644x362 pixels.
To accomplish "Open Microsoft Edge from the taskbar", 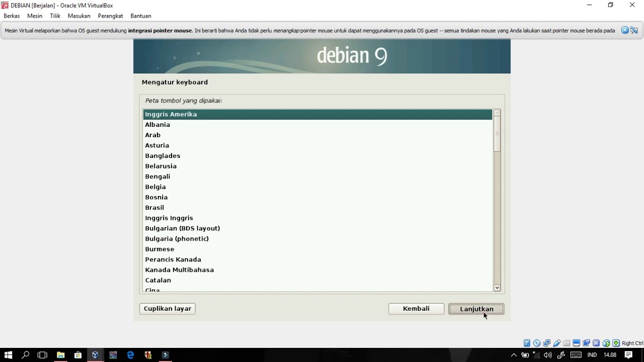I will 130,355.
